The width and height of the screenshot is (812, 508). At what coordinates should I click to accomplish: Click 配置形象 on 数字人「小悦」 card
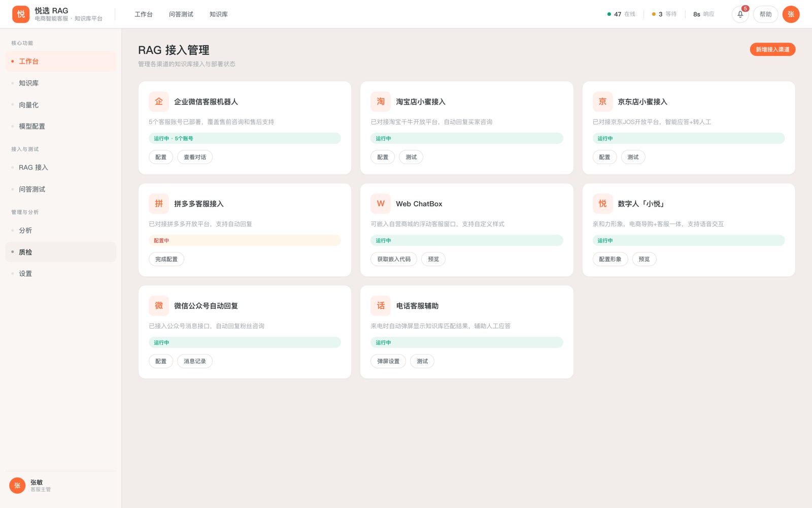click(x=610, y=260)
